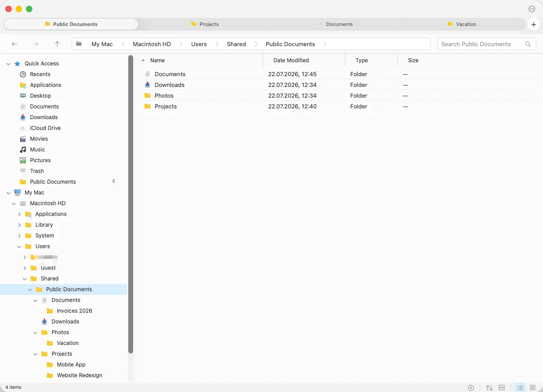Viewport: 543px width, 392px height.
Task: Collapse the Projects node in tree
Action: click(35, 354)
